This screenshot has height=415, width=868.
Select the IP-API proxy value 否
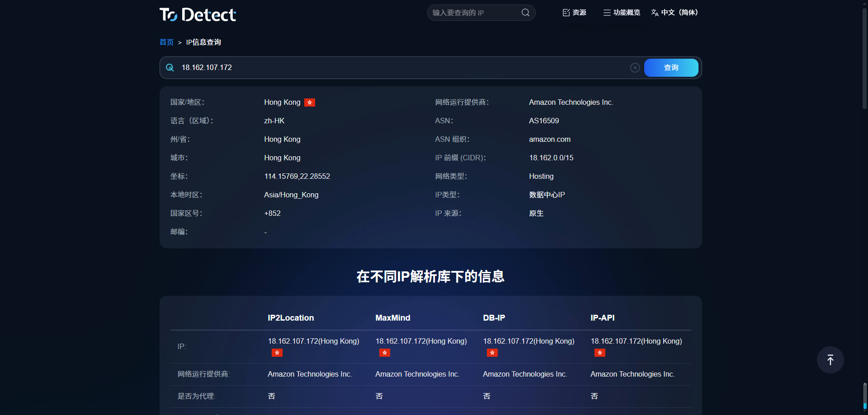tap(594, 396)
